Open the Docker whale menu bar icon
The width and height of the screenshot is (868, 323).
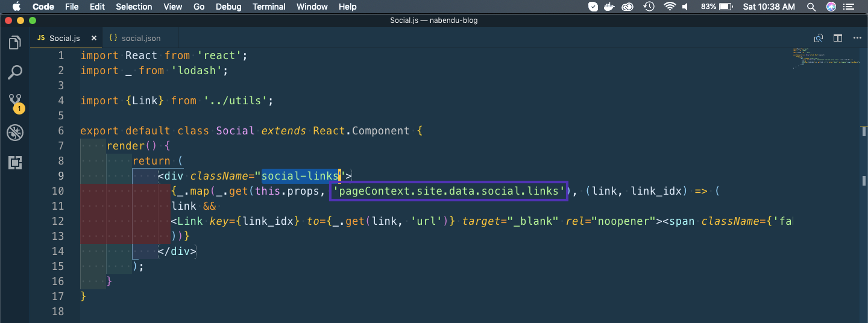611,7
